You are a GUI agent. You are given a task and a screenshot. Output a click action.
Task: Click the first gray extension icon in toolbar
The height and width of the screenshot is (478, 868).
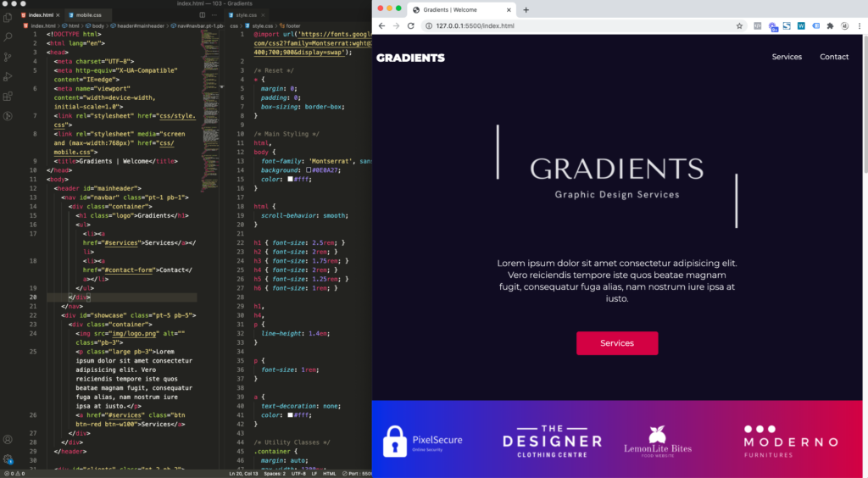click(x=757, y=26)
